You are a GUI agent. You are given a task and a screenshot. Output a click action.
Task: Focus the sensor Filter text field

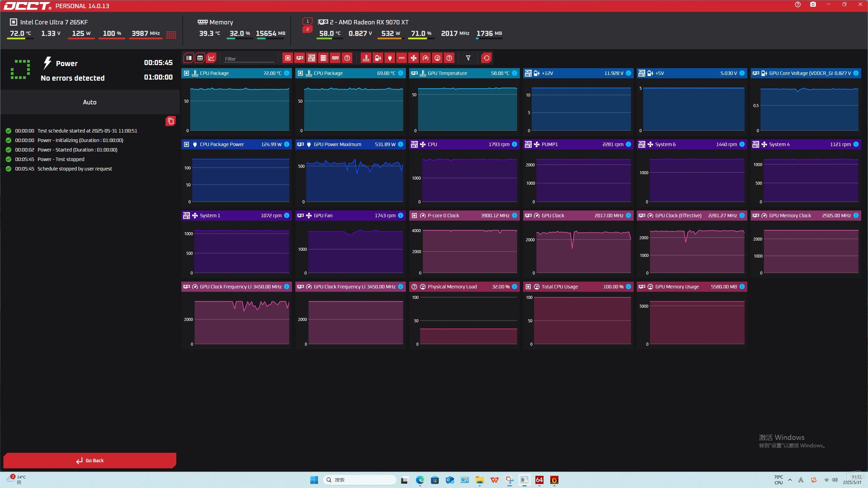tap(249, 59)
